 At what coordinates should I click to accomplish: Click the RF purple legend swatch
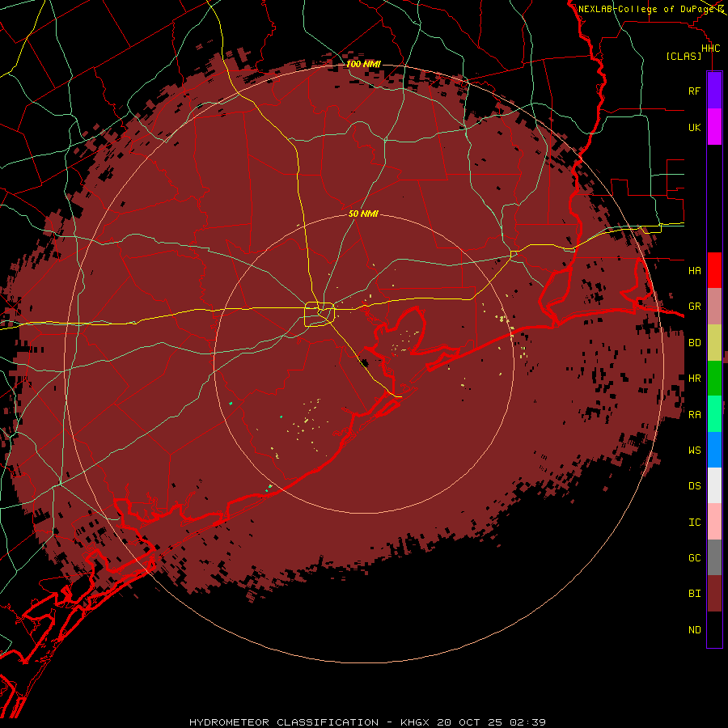714,91
